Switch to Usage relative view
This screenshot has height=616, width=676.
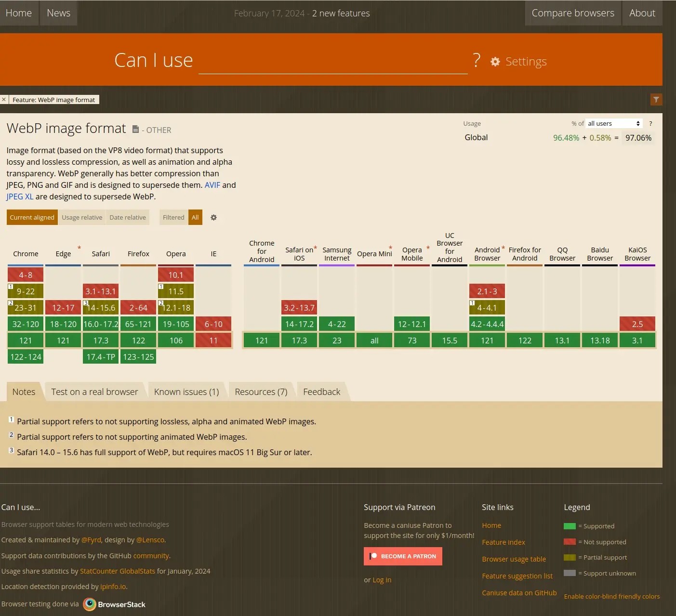tap(82, 218)
